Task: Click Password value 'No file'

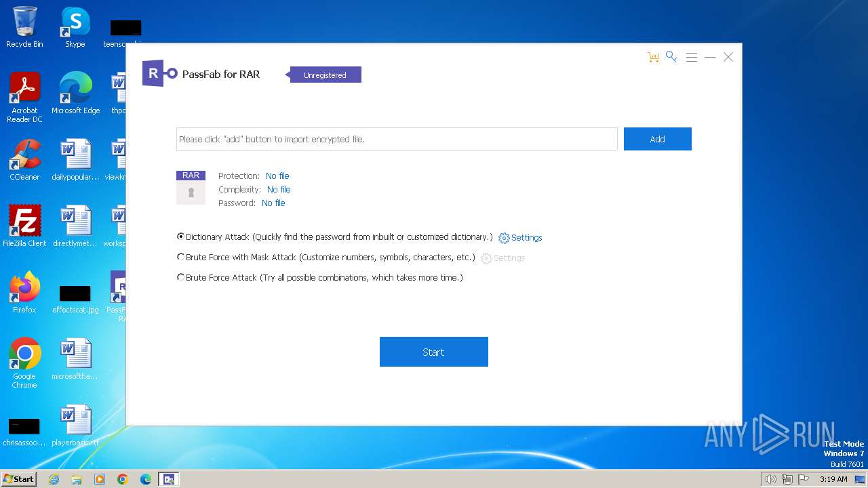Action: pos(273,203)
